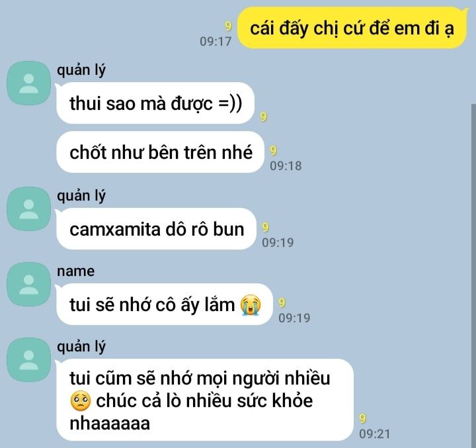Click the crying emoji in 'tui sẽ nhớ cô ấy lắm'
The image size is (476, 448).
(251, 305)
